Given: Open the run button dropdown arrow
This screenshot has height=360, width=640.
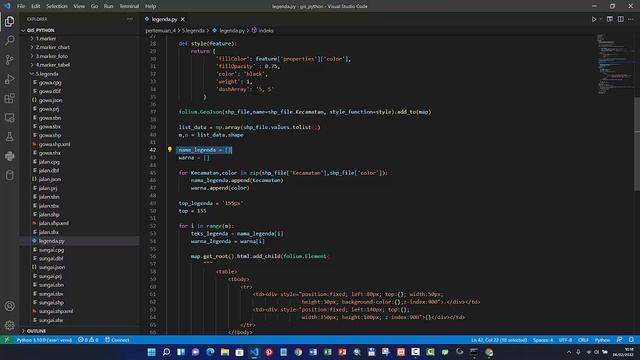Looking at the screenshot, I should (601, 19).
